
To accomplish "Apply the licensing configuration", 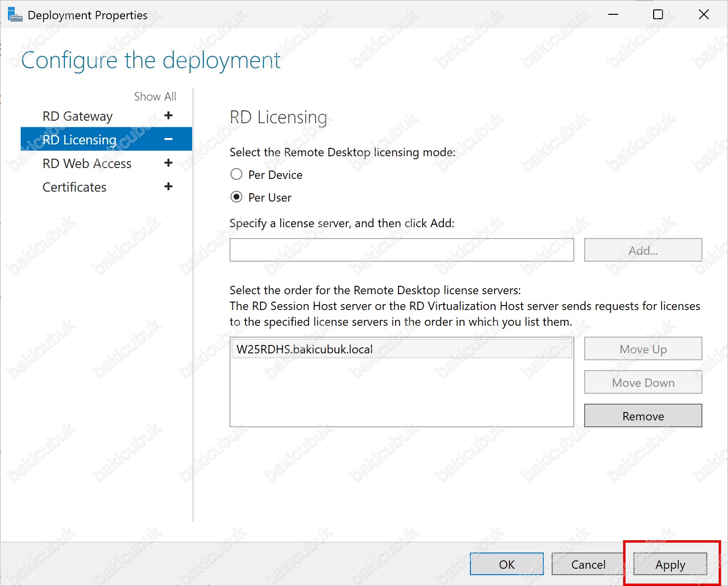I will click(x=670, y=564).
